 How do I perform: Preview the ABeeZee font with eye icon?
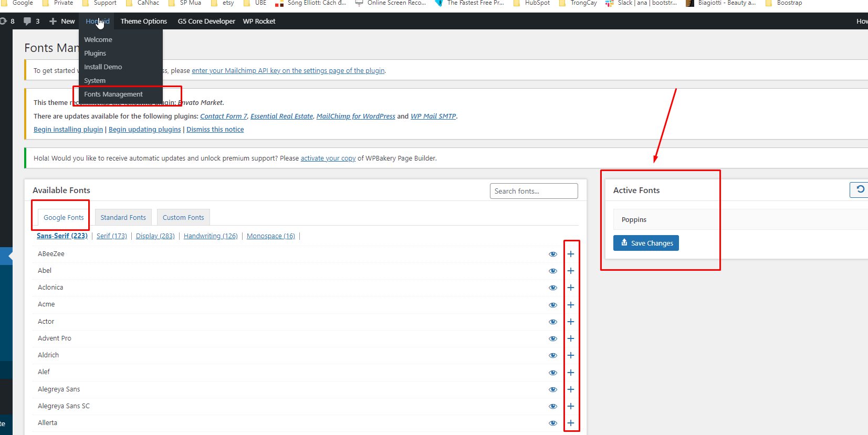coord(553,254)
